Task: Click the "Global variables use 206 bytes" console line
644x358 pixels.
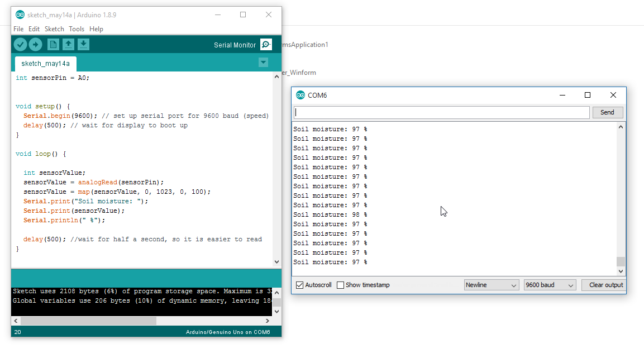Action: (x=142, y=300)
